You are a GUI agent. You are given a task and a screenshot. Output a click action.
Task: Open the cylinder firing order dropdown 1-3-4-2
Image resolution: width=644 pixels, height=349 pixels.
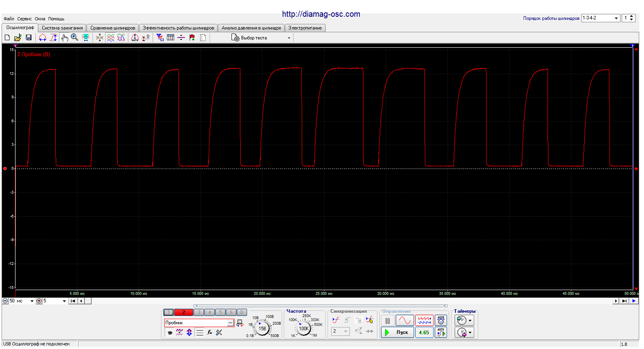601,18
